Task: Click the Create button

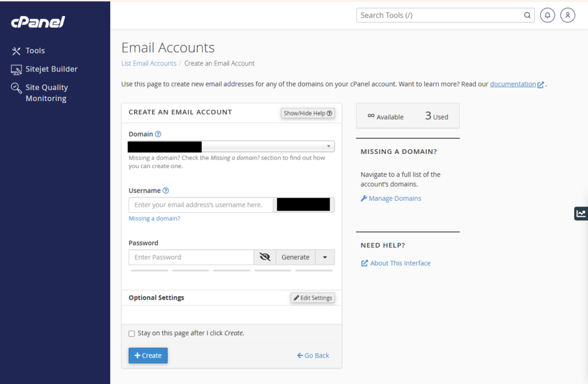Action: point(148,355)
